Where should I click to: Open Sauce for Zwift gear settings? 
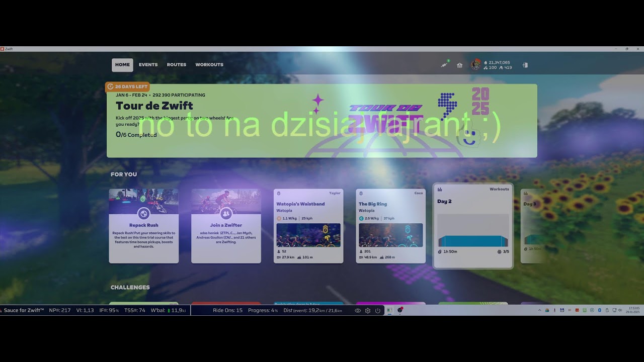368,311
